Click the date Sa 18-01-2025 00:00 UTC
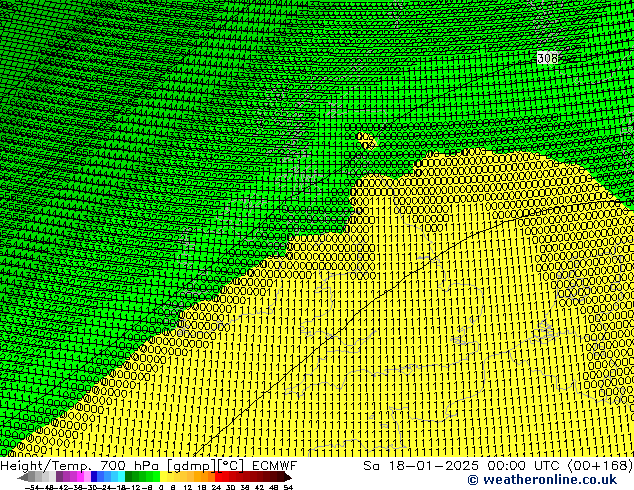Image resolution: width=634 pixels, height=490 pixels. click(463, 465)
